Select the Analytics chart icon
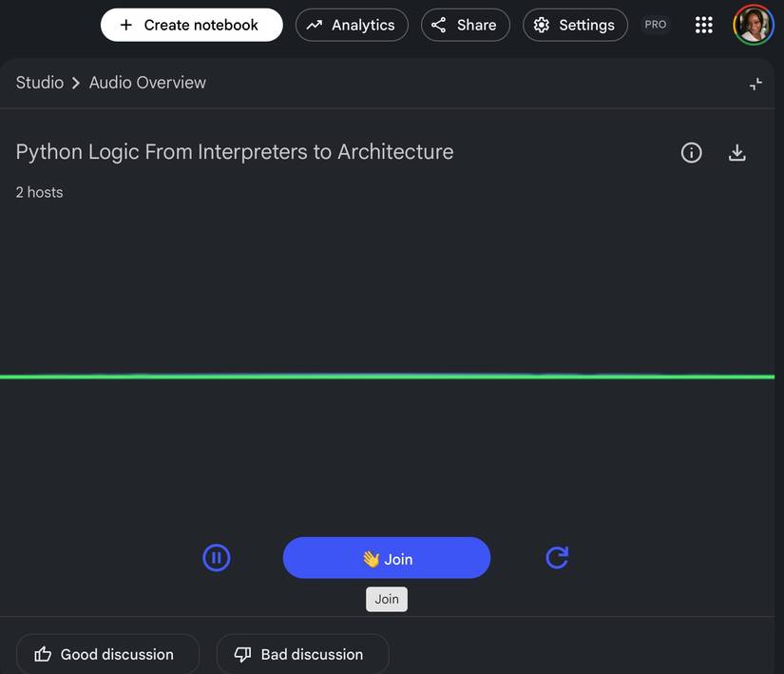 pyautogui.click(x=315, y=25)
